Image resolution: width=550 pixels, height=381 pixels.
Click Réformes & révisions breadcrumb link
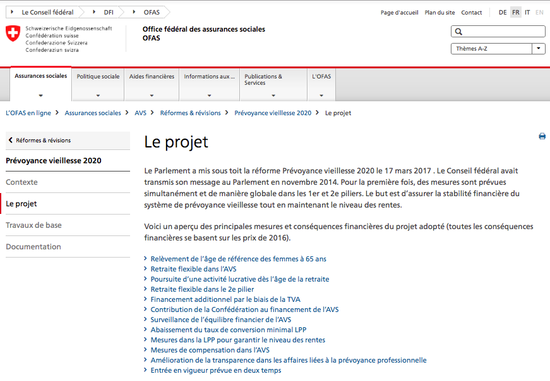pos(190,113)
